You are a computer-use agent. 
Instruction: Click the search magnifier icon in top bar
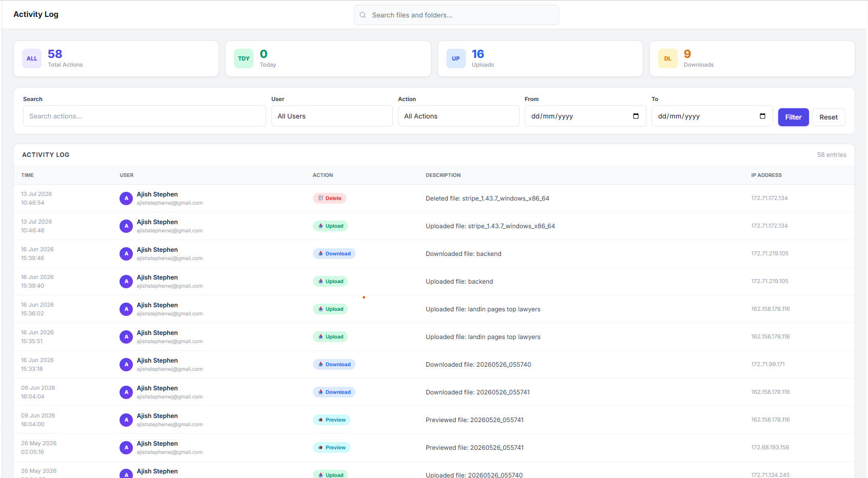tap(363, 15)
